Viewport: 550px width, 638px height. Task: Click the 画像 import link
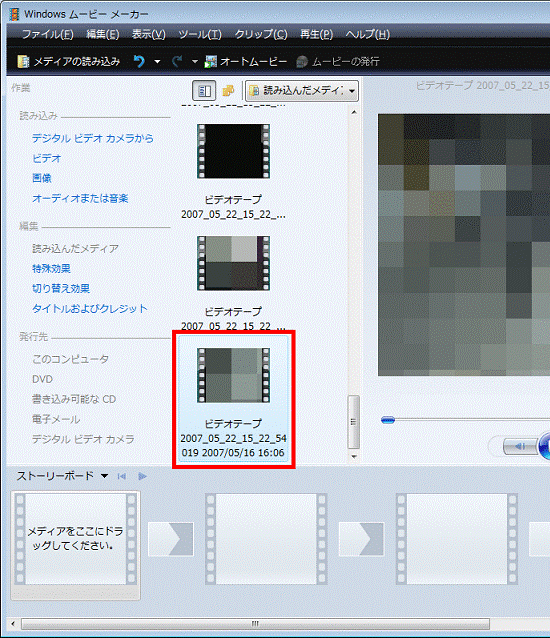point(41,178)
